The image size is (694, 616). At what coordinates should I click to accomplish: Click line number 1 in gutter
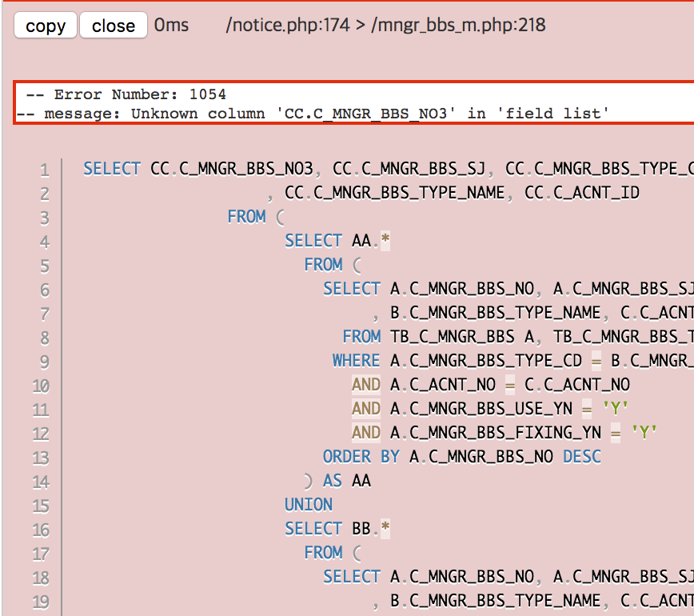tap(44, 170)
